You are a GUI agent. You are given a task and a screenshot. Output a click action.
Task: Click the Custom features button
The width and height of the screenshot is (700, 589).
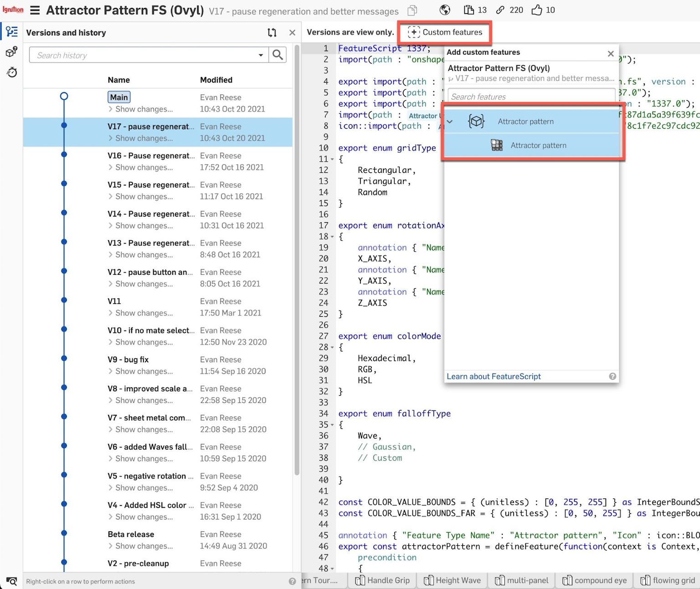(x=445, y=32)
